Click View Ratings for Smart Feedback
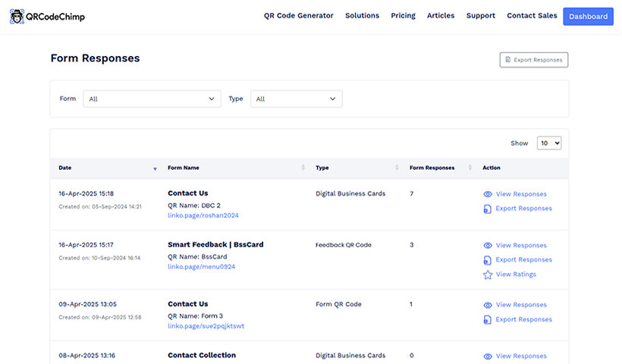The image size is (622, 364). pyautogui.click(x=516, y=274)
